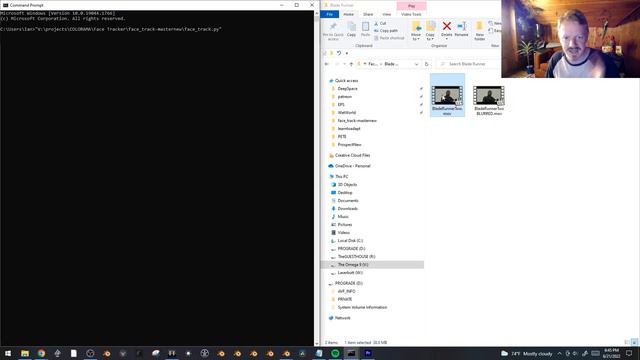
Task: Click the Copy button in Clipboard group
Action: click(351, 30)
